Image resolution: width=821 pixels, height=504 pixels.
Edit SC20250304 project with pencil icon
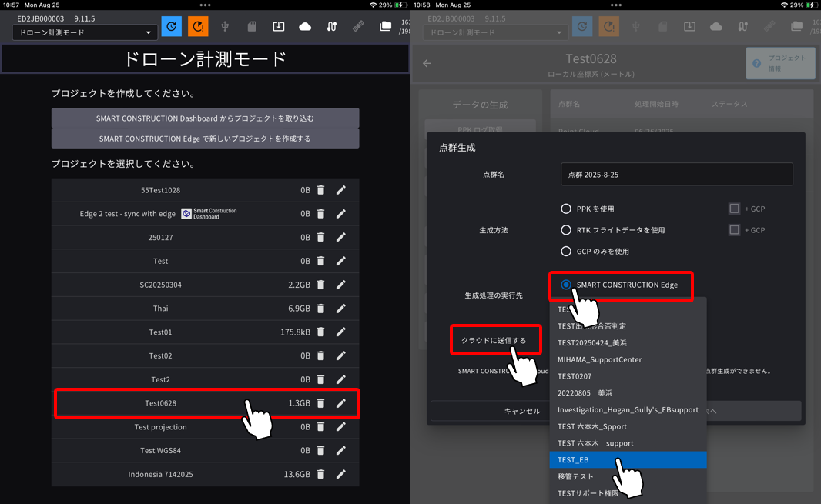coord(341,285)
